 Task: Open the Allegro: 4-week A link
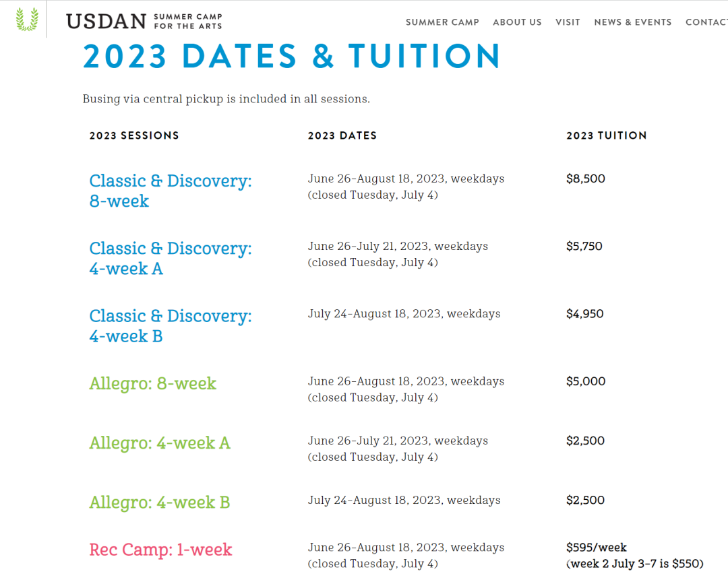coord(160,443)
